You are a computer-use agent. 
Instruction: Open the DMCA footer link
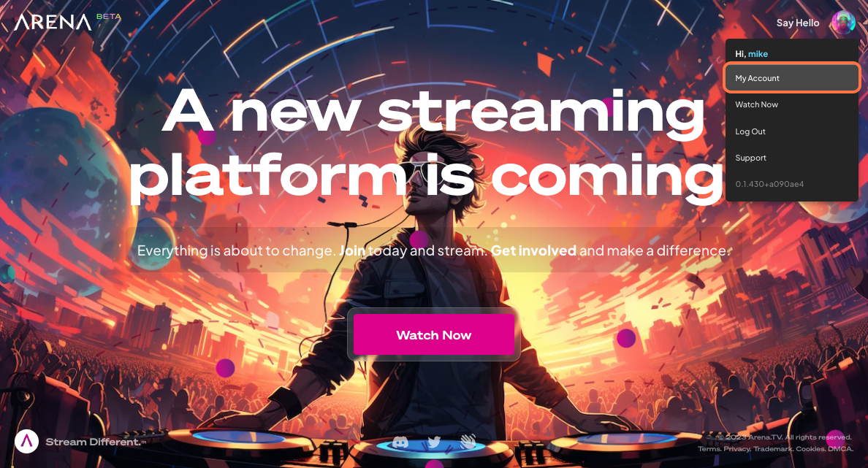[x=840, y=448]
